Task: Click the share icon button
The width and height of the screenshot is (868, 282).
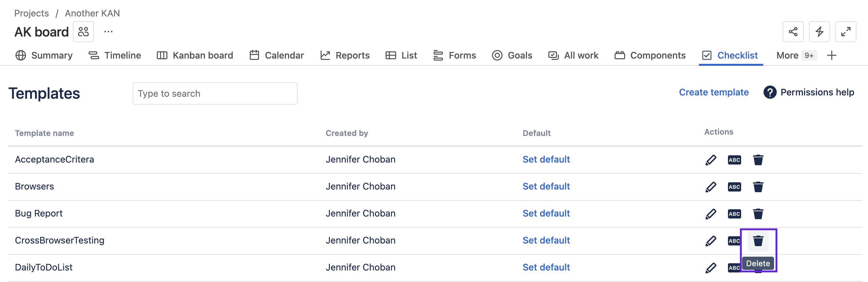Action: (793, 32)
